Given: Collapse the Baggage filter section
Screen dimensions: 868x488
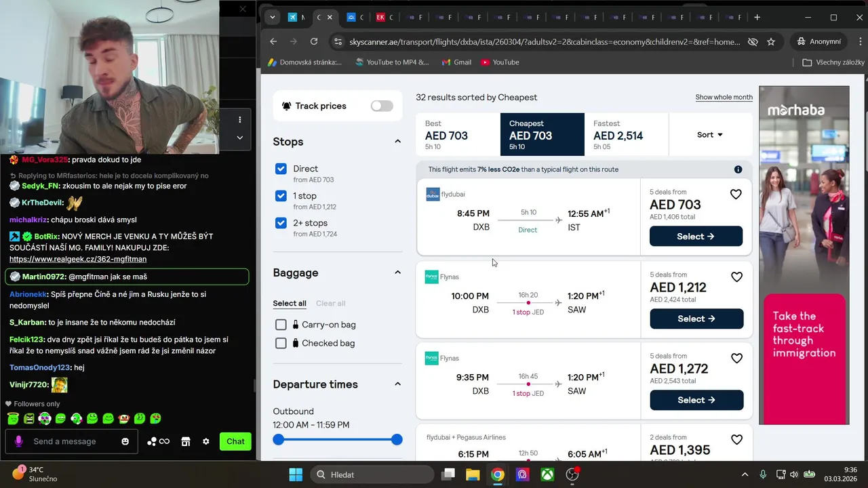Looking at the screenshot, I should click(397, 272).
